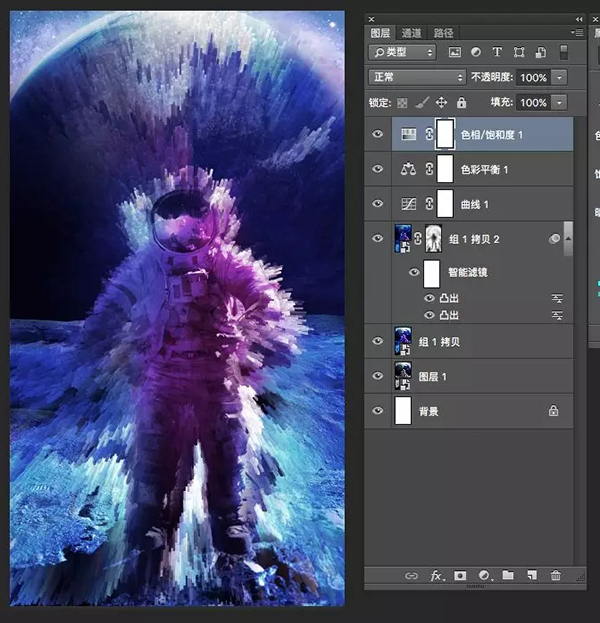Click the add layer mask icon

460,576
